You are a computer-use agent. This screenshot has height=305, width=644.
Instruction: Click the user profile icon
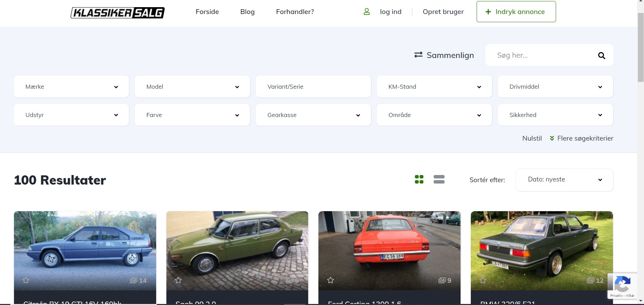(x=366, y=12)
